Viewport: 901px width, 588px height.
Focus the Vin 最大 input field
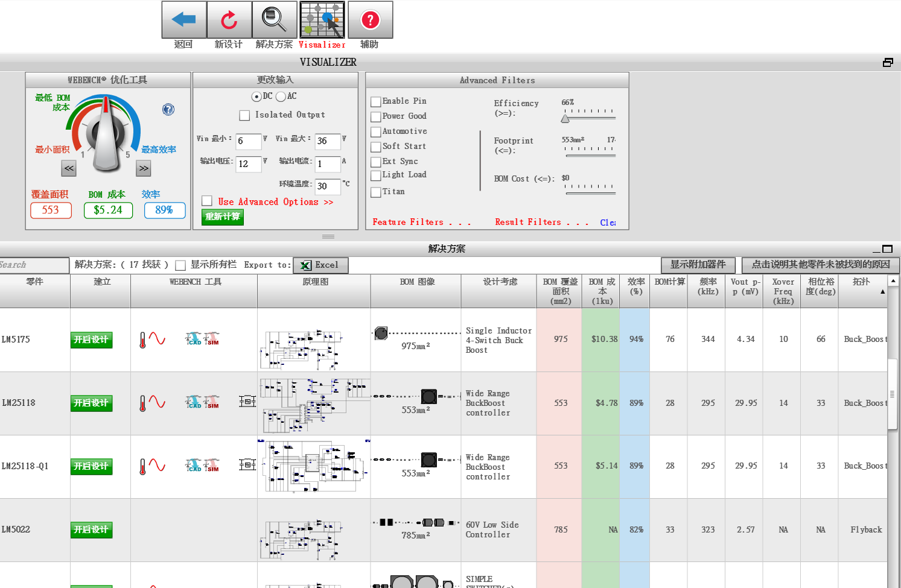328,141
